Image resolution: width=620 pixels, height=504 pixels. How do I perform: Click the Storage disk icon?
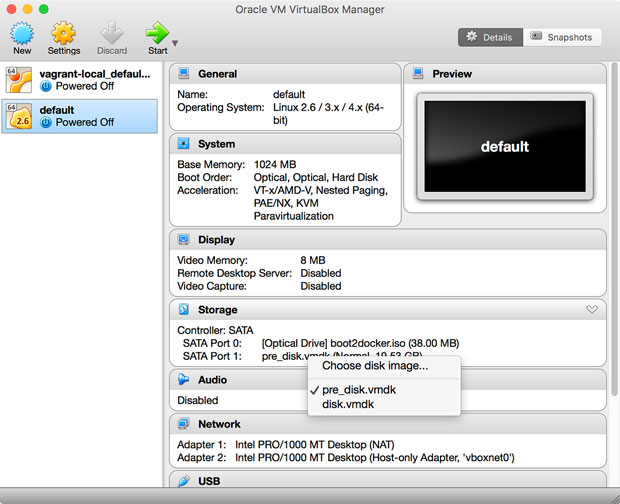[x=183, y=309]
